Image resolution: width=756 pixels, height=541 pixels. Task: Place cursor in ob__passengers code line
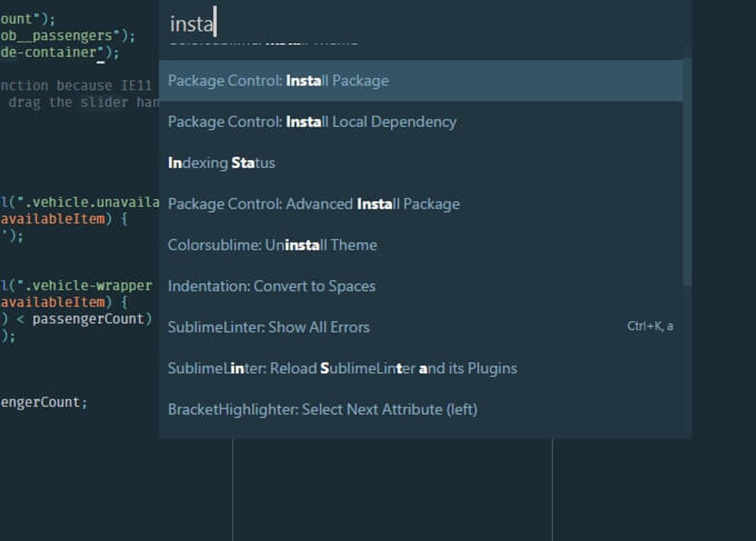coord(67,36)
